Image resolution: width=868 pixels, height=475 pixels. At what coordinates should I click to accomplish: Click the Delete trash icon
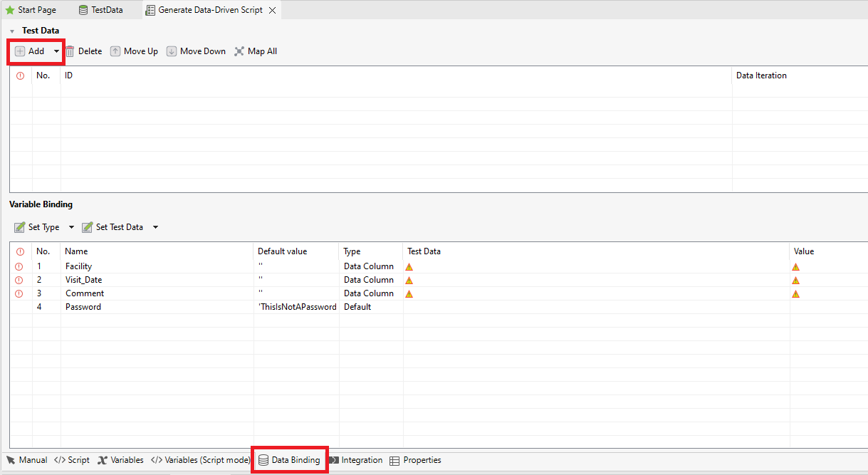pos(70,51)
